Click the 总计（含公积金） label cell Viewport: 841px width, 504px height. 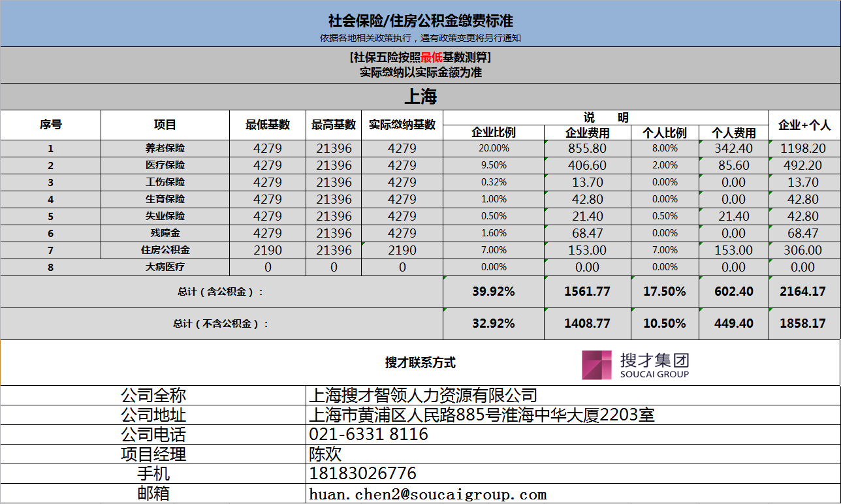pyautogui.click(x=221, y=292)
